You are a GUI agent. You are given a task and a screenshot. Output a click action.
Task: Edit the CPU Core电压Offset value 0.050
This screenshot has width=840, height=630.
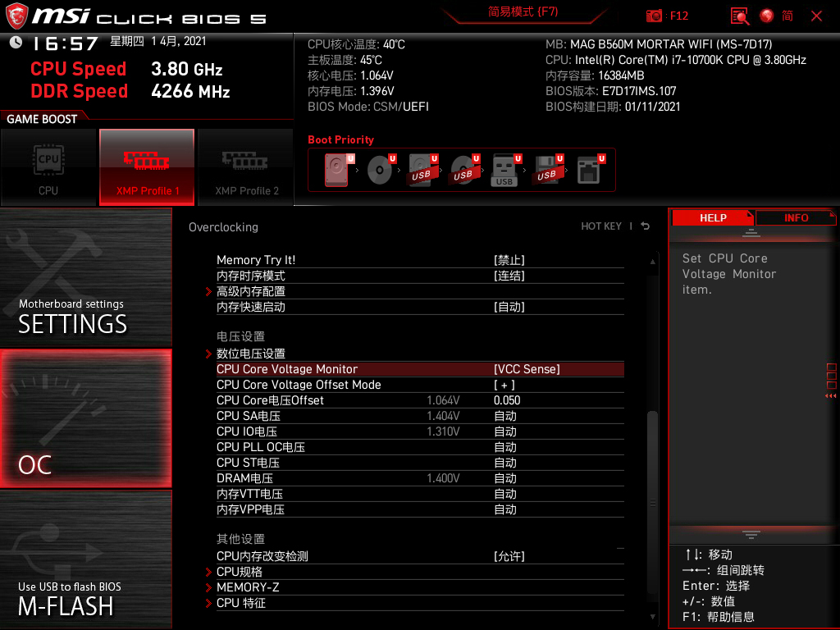[x=507, y=400]
